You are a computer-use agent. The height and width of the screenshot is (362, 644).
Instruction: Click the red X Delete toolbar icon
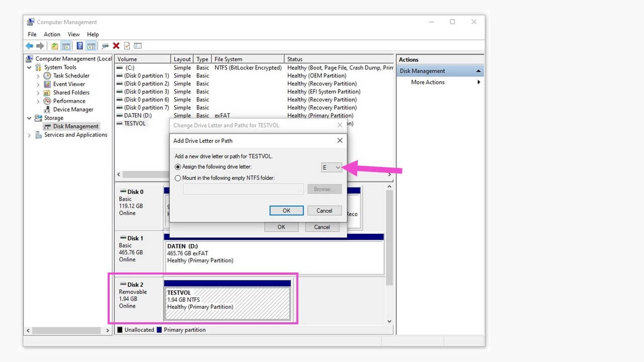click(x=116, y=46)
